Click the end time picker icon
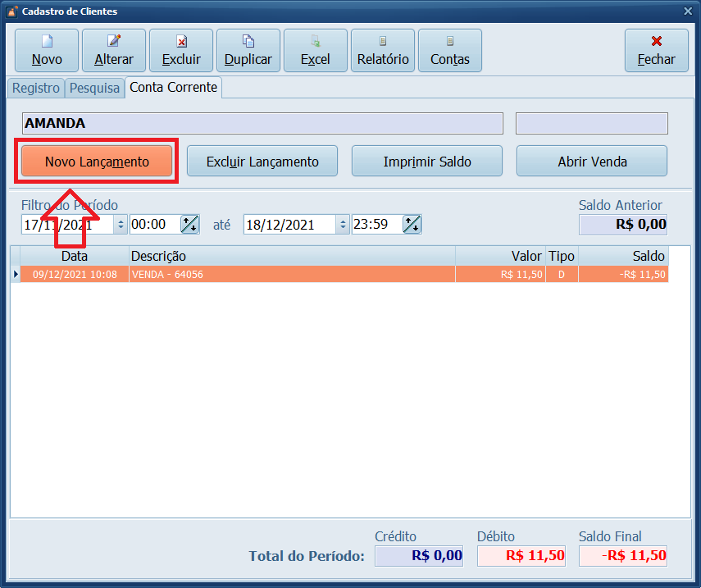This screenshot has height=588, width=701. [x=412, y=225]
